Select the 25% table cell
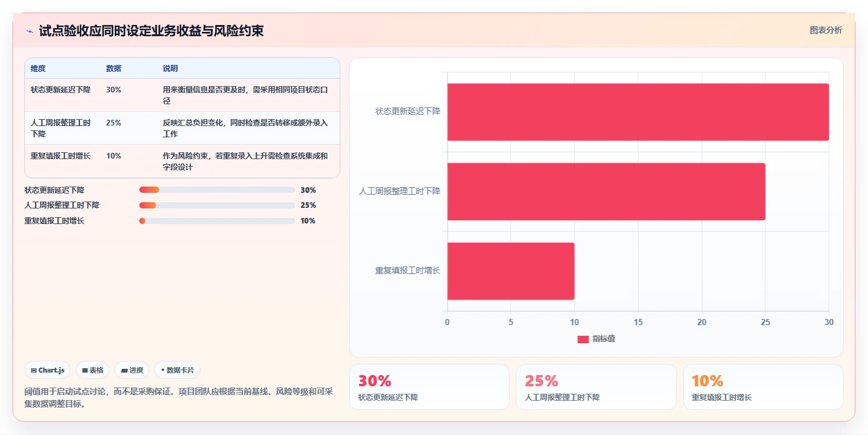The image size is (868, 435). [114, 123]
